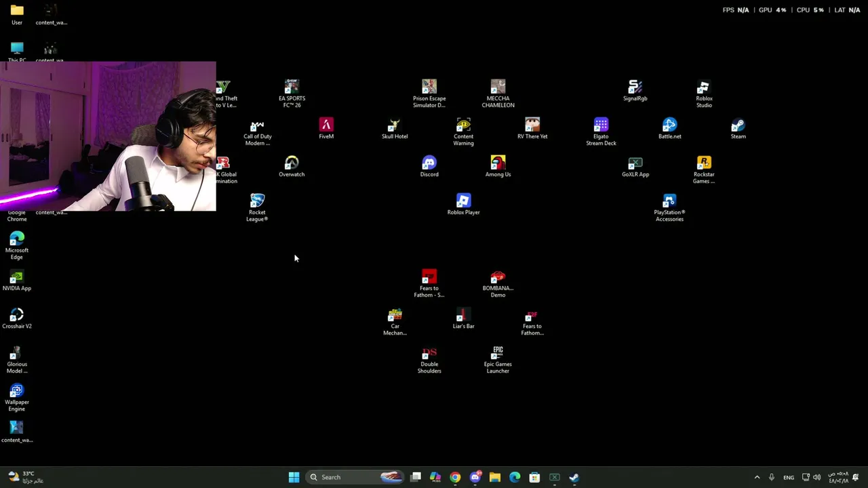
Task: Switch the ENG input language indicator
Action: click(789, 477)
